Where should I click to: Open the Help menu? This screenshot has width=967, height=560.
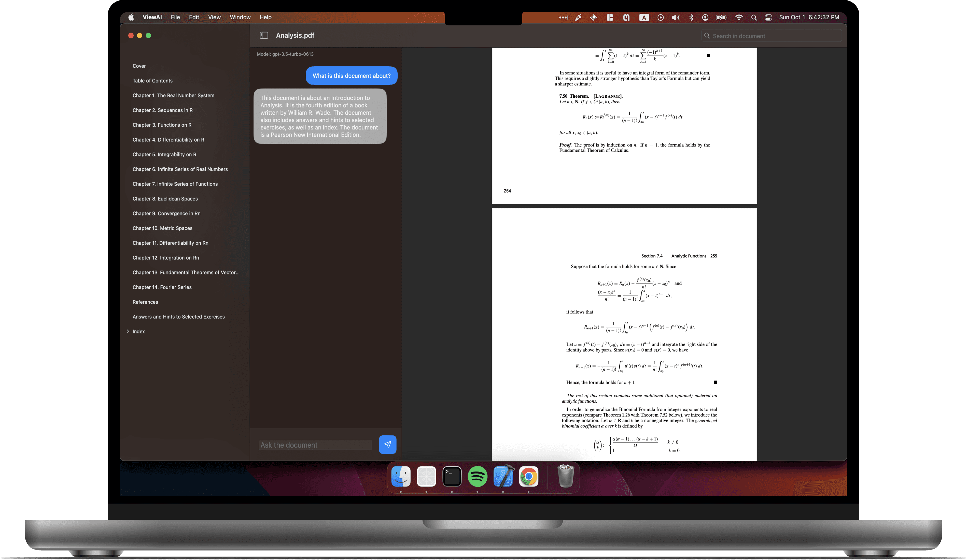(265, 17)
